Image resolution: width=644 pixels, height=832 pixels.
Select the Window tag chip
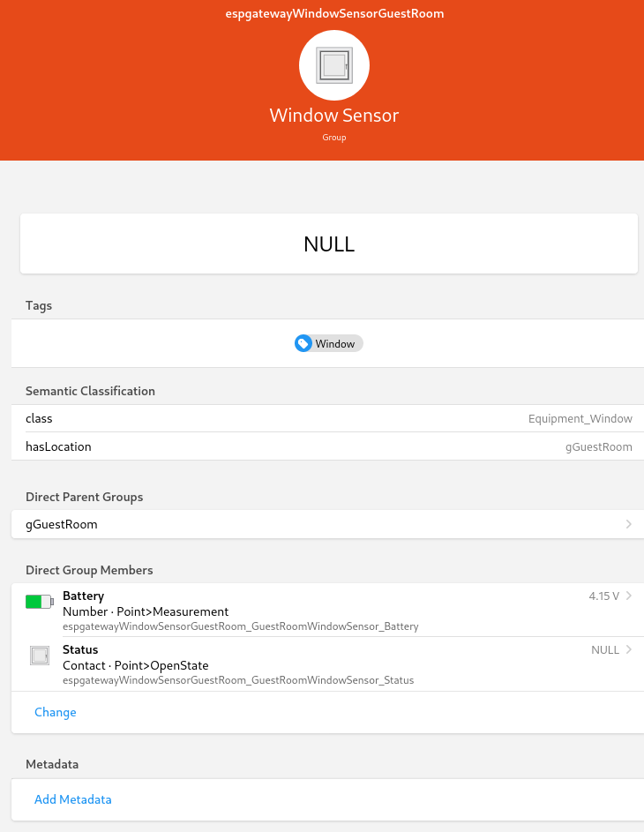[x=329, y=343]
